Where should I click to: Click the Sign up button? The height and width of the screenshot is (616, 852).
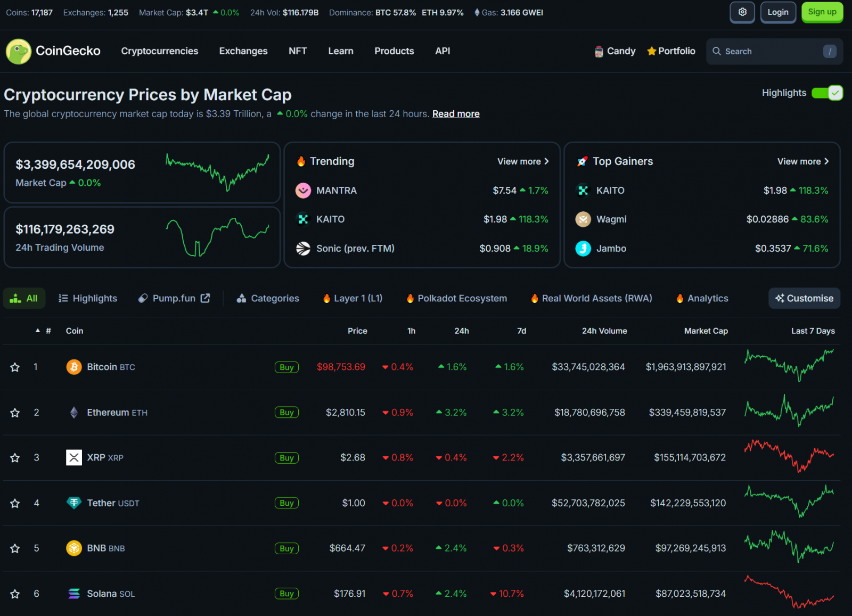pyautogui.click(x=822, y=12)
